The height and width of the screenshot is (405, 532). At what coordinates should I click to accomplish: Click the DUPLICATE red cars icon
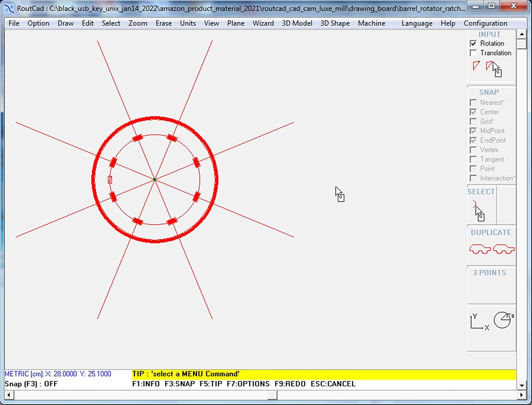492,249
